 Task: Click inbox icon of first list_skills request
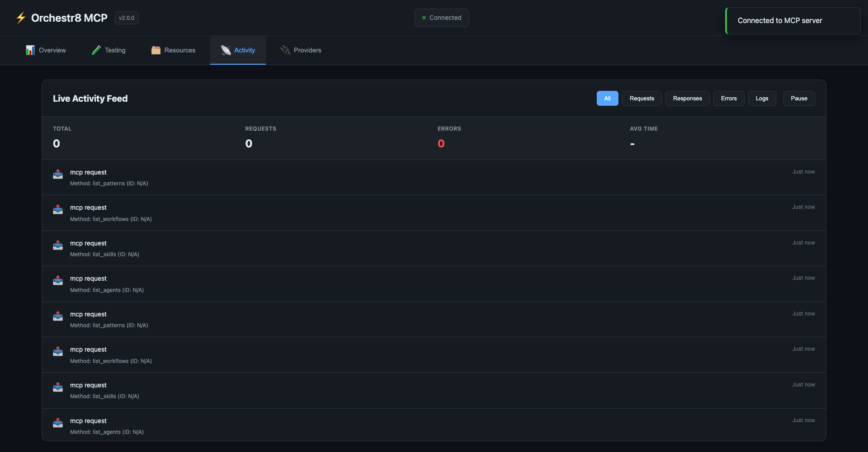pos(58,245)
